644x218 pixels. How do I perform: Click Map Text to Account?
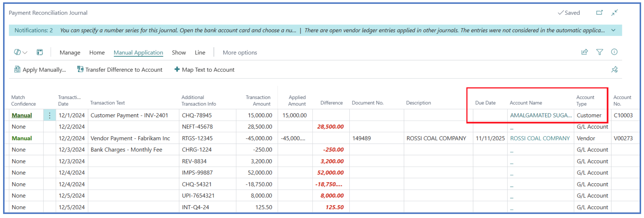point(204,70)
